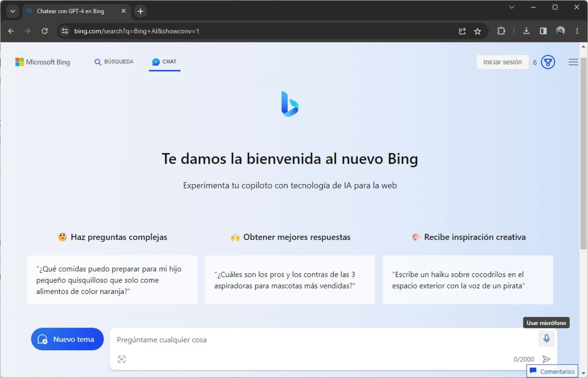Click the page vertical scrollbar thumb
The image size is (588, 378).
584,153
